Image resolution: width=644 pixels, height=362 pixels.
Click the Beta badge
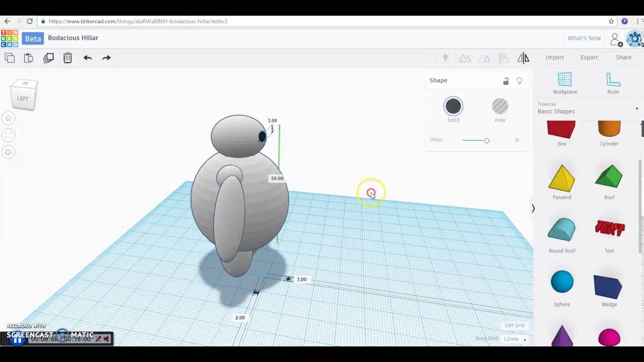click(33, 39)
